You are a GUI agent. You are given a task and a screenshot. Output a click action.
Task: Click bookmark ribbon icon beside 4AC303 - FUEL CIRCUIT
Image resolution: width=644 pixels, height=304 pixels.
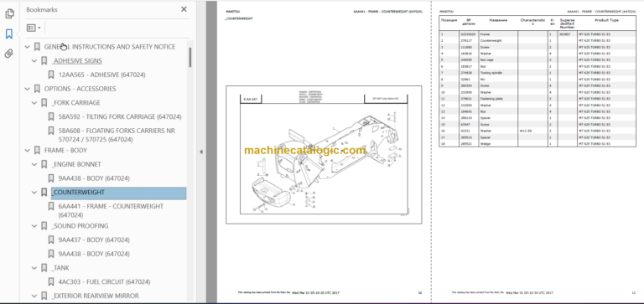51,282
